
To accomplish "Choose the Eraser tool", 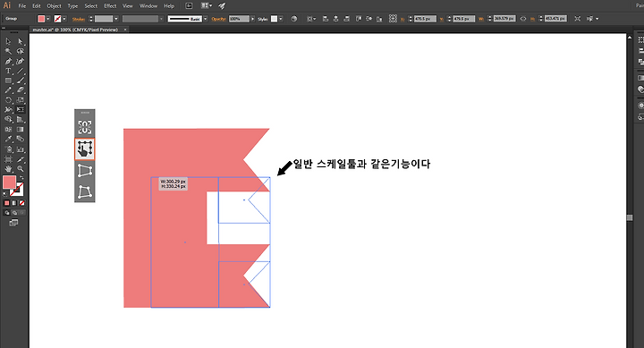I will pyautogui.click(x=20, y=90).
